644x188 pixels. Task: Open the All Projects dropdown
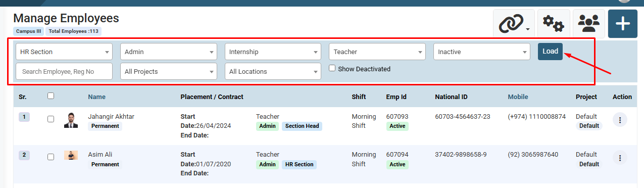point(169,71)
